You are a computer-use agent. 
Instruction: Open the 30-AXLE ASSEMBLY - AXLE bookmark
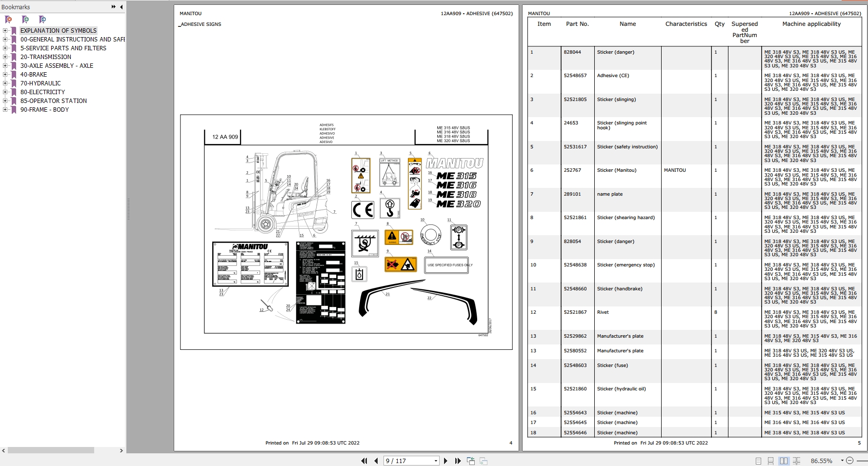tap(57, 65)
